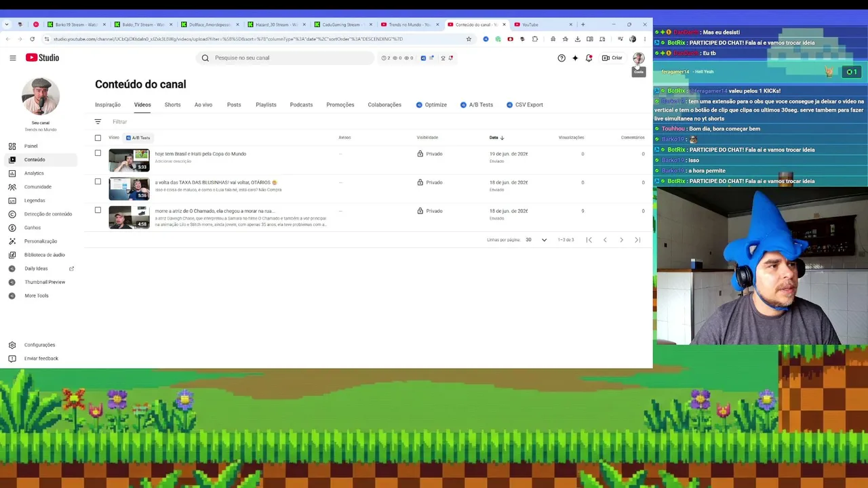This screenshot has height=488, width=868.
Task: Open Thumbnail Preview tool in sidebar
Action: tap(45, 282)
